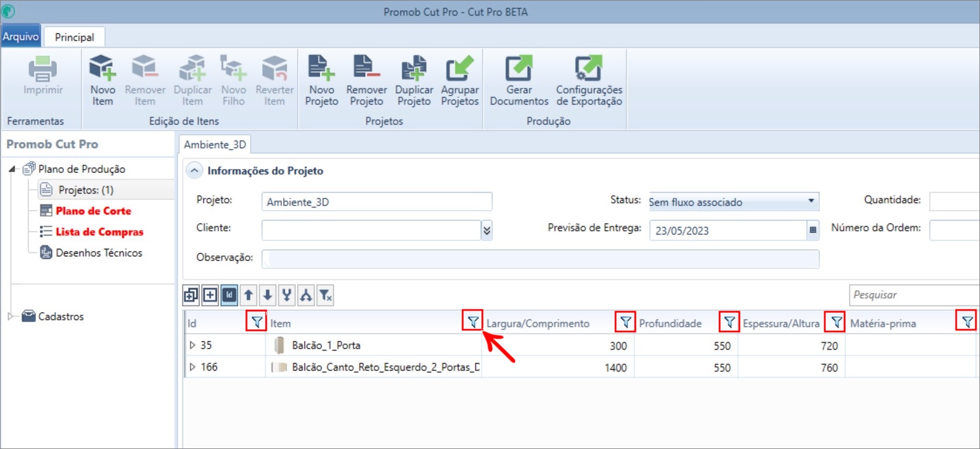Screen dimensions: 980x449
Task: Click the down arrow in the grid toolbar
Action: (x=267, y=295)
